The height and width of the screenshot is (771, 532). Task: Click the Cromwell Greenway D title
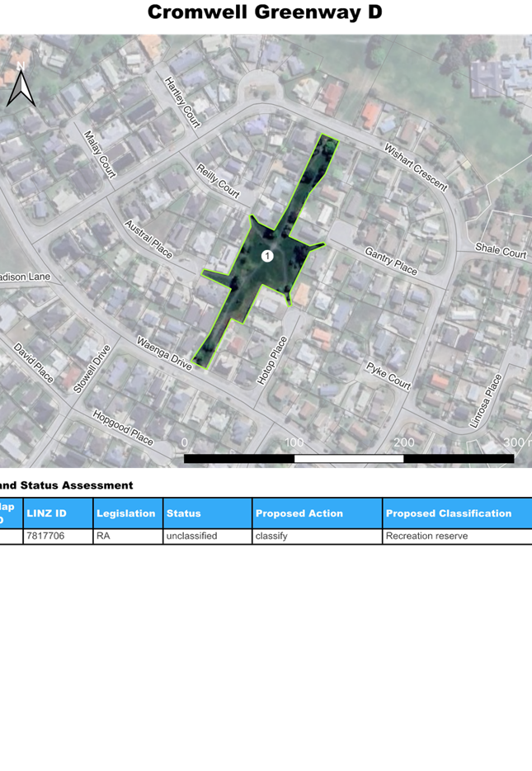click(x=265, y=12)
